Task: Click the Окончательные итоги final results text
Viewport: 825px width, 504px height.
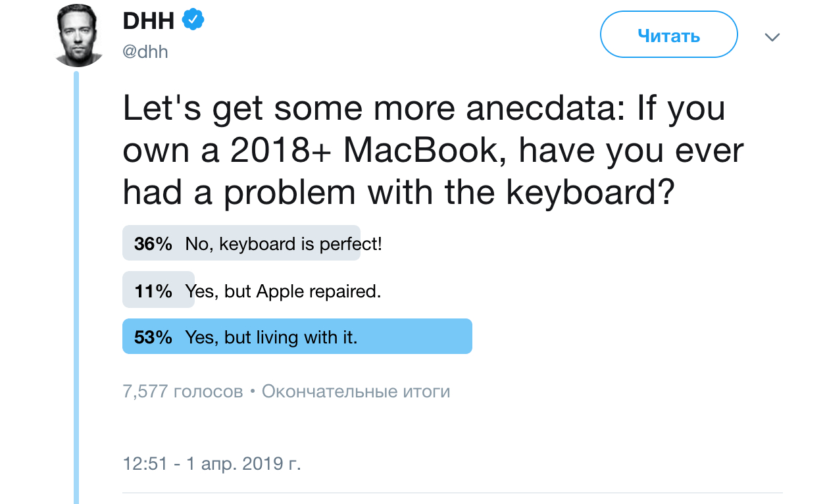Action: click(356, 391)
